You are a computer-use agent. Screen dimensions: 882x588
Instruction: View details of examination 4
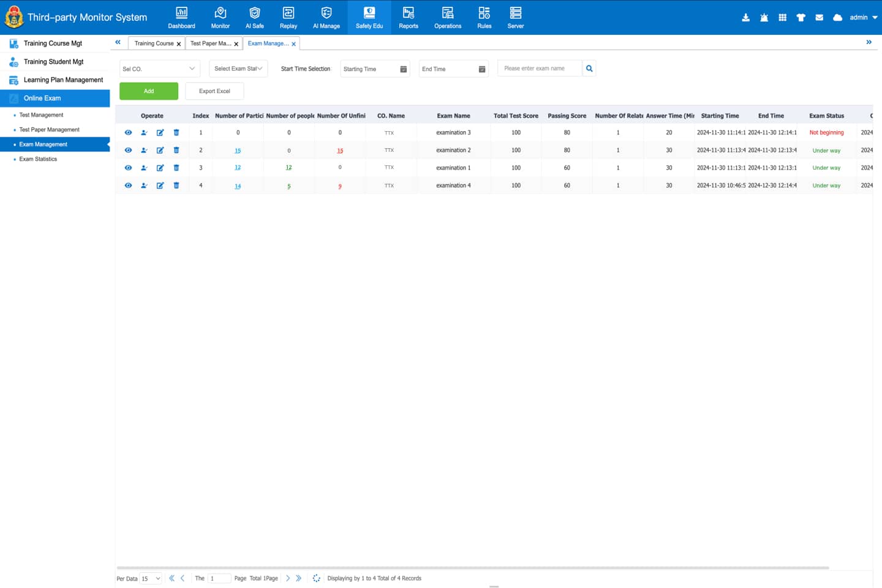128,186
